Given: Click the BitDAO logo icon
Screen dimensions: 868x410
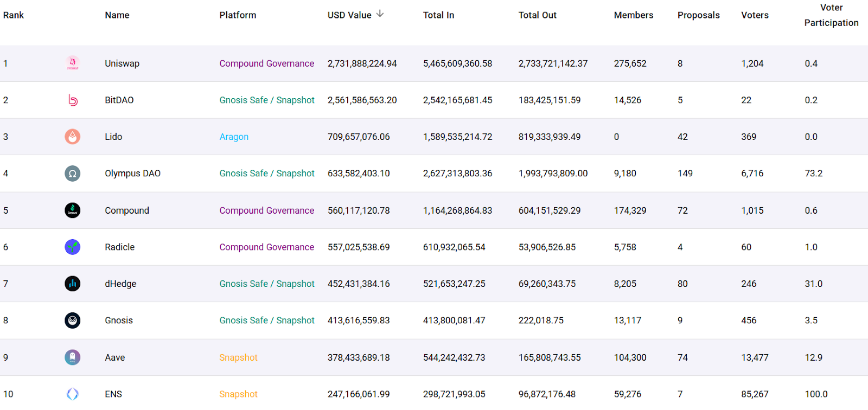Looking at the screenshot, I should pos(73,100).
